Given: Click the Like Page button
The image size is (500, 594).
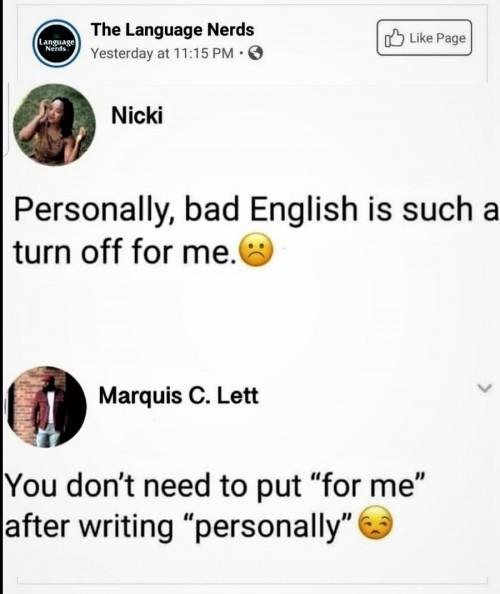Looking at the screenshot, I should click(424, 38).
